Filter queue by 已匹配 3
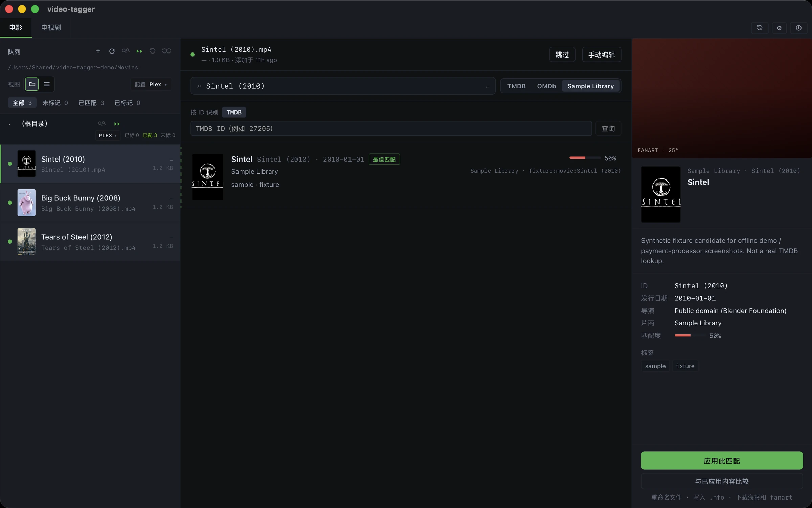The image size is (812, 508). [x=91, y=103]
